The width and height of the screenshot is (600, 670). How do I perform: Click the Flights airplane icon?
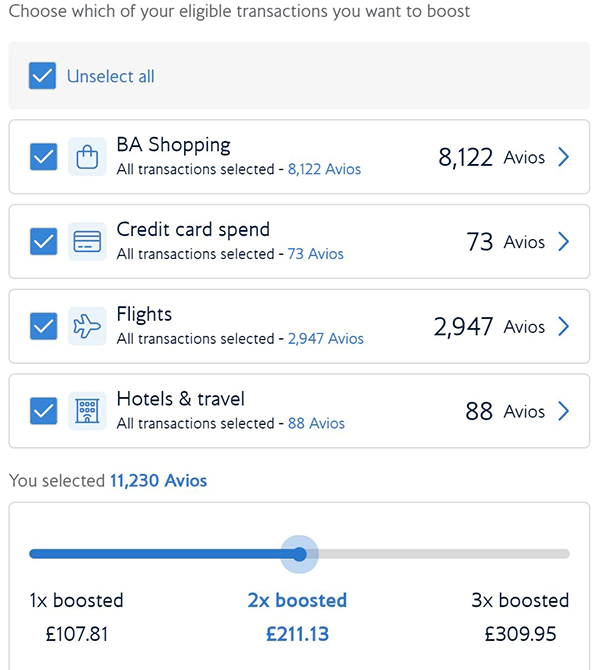coord(87,327)
